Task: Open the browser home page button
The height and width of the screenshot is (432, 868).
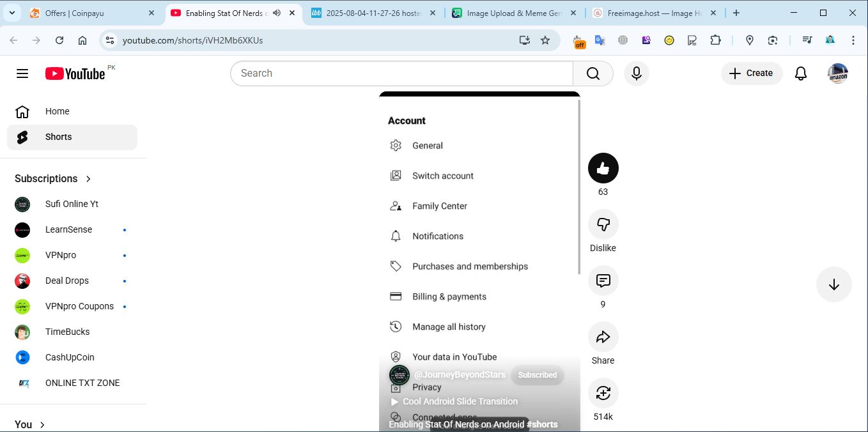Action: pyautogui.click(x=82, y=40)
